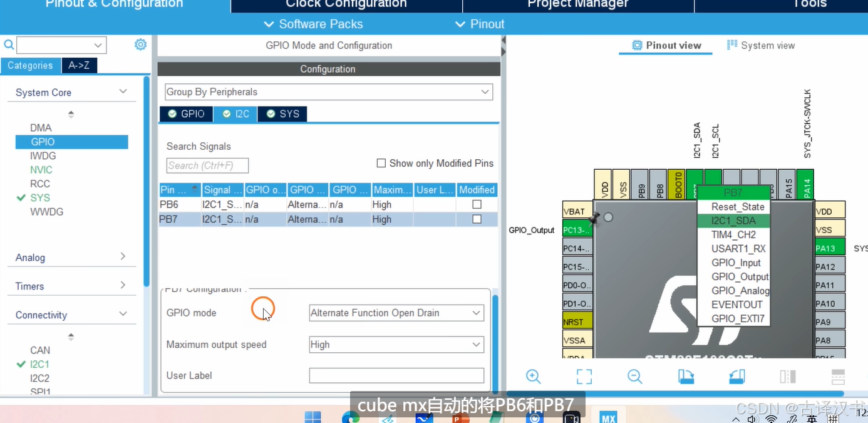868x423 pixels.
Task: Click the horizontal split view icon
Action: pyautogui.click(x=788, y=376)
